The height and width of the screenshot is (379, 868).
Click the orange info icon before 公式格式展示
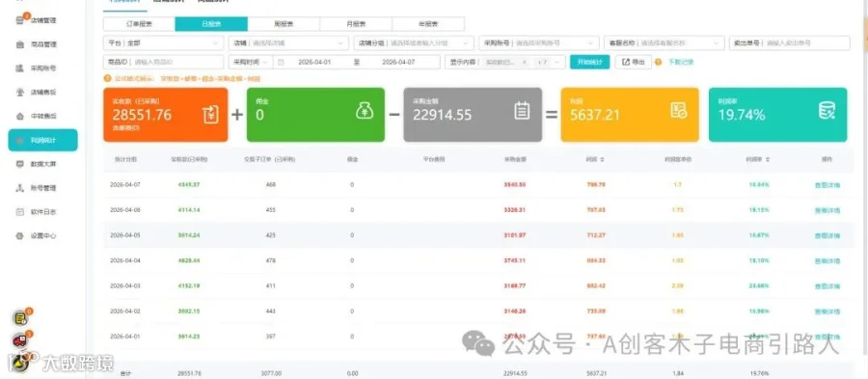(x=107, y=79)
